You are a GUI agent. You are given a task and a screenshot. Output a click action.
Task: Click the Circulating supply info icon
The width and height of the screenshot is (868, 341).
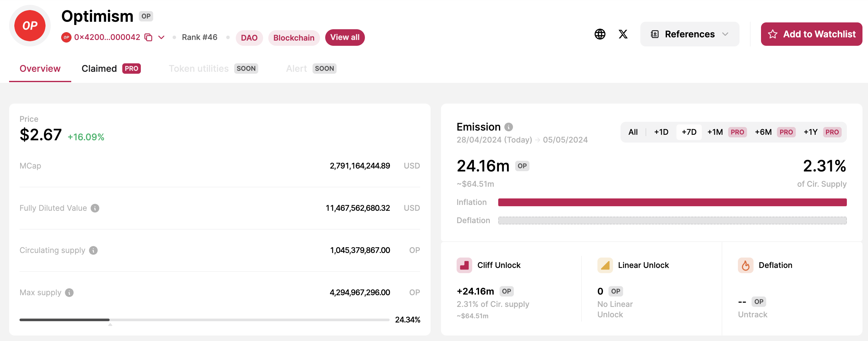tap(93, 250)
